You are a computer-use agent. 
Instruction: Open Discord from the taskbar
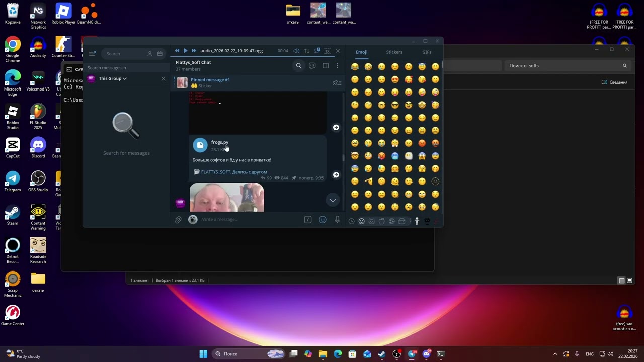pyautogui.click(x=426, y=354)
